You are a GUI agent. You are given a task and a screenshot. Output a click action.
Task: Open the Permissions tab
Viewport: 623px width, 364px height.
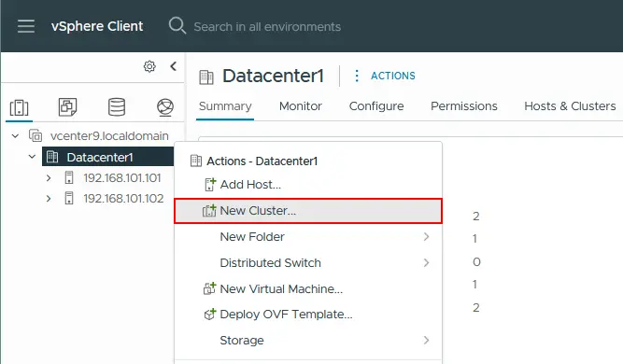(464, 106)
